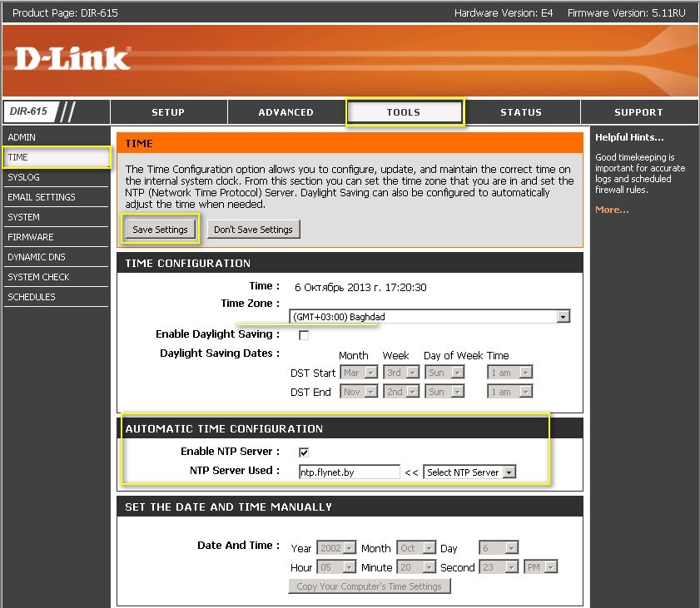Open DST Start time dropdown
Screen dimensions: 700x608
tap(510, 373)
